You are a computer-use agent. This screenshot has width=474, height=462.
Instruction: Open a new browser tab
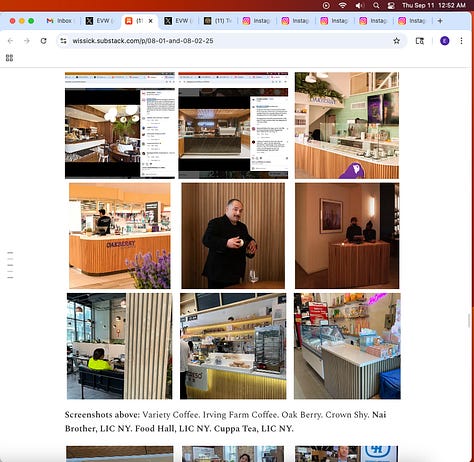(440, 21)
